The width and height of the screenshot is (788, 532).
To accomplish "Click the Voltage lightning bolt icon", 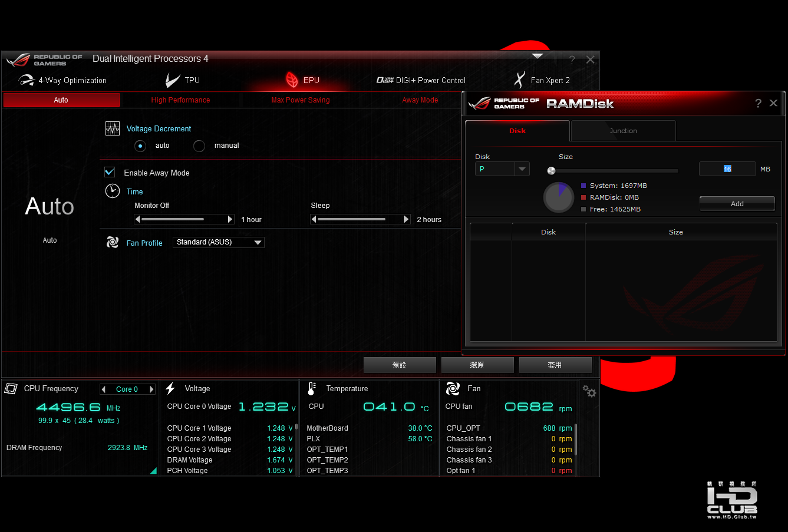I will [170, 388].
